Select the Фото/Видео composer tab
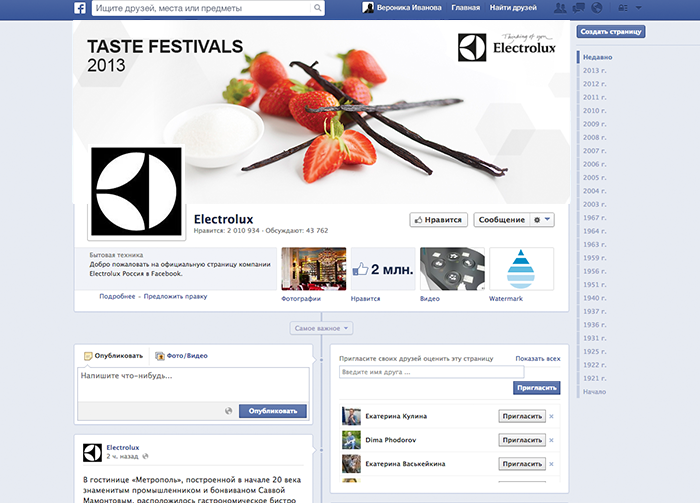 coord(181,356)
